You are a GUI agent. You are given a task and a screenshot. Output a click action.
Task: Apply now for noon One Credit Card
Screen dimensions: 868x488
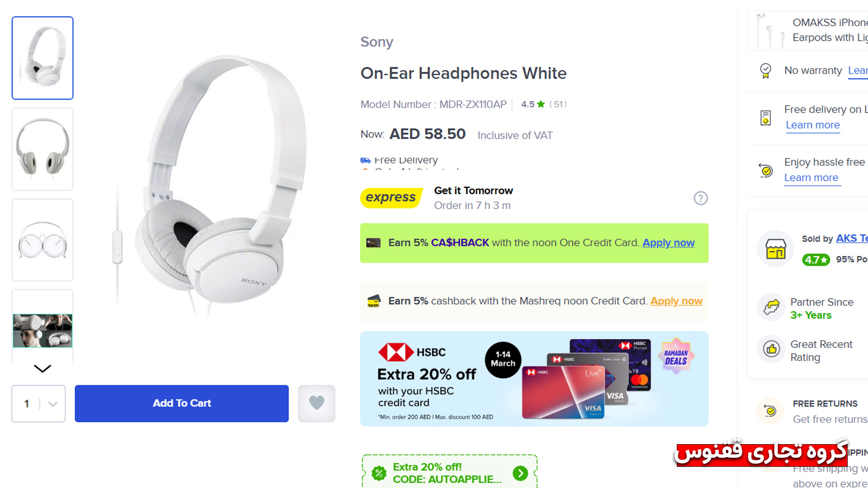tap(668, 243)
